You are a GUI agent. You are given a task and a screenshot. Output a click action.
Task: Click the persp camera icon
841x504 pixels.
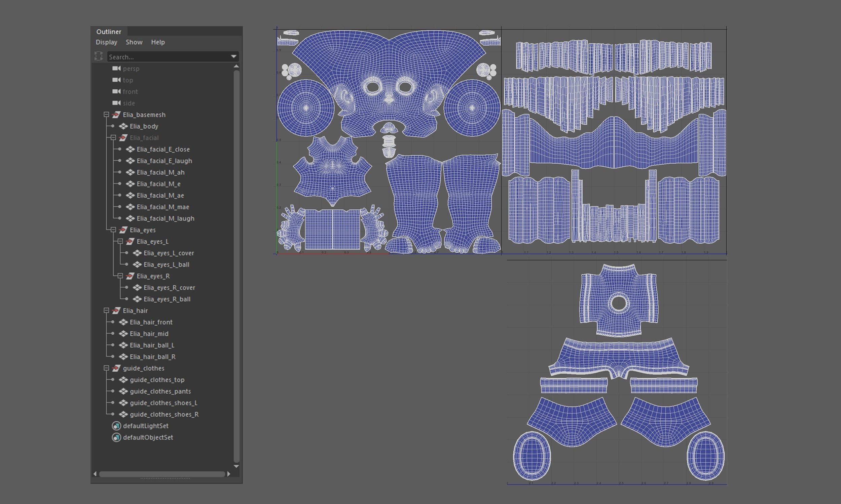pyautogui.click(x=116, y=68)
